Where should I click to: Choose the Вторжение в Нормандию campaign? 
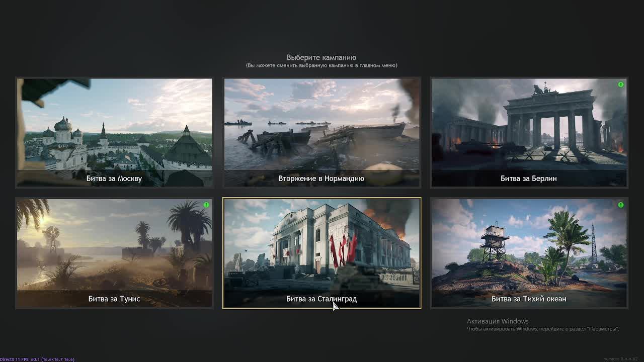click(321, 133)
